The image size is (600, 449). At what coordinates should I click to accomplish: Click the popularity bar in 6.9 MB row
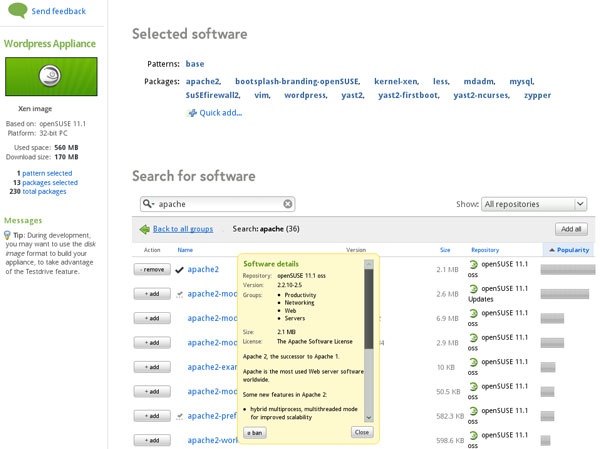(552, 318)
